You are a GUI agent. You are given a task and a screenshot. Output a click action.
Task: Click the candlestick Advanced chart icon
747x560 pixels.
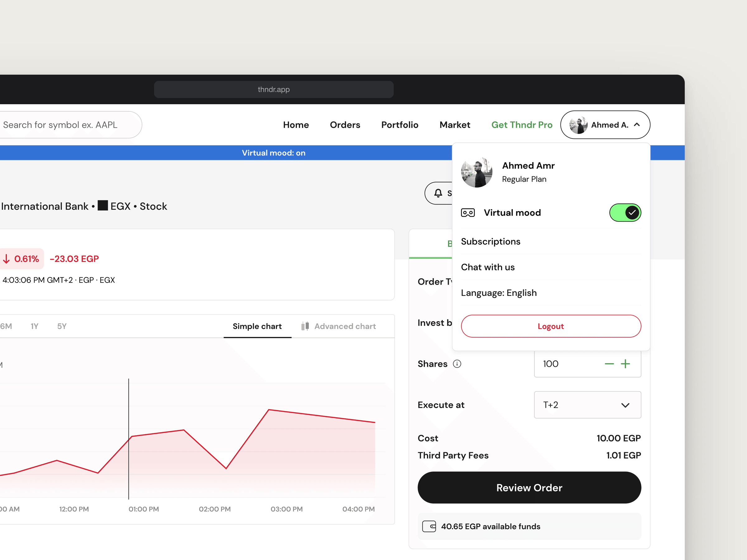point(305,326)
